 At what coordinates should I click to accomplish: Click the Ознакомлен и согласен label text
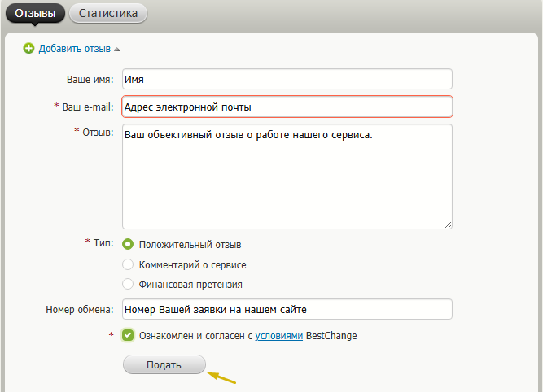click(196, 335)
